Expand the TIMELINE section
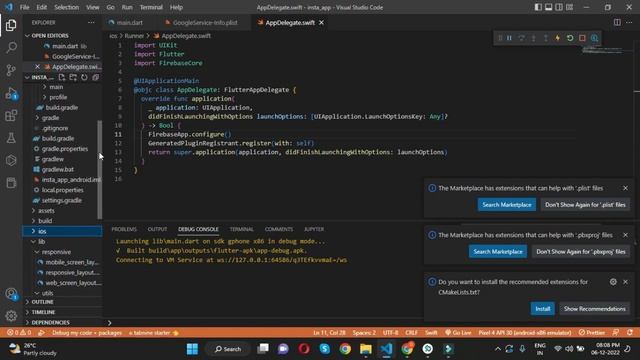 point(62,312)
